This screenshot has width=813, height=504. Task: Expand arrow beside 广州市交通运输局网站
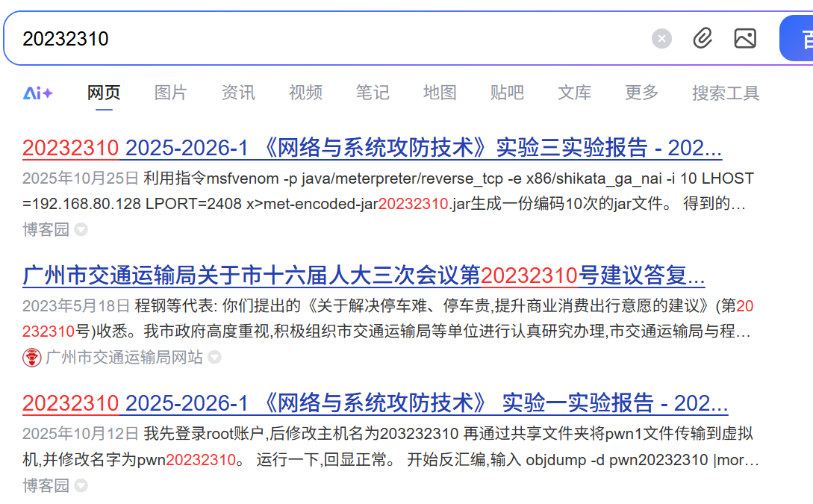click(x=214, y=357)
